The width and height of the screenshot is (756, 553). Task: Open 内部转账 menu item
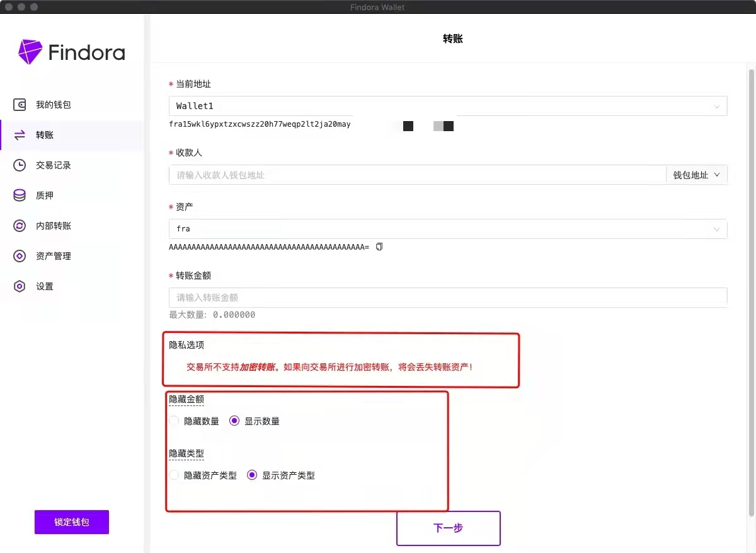pos(72,226)
